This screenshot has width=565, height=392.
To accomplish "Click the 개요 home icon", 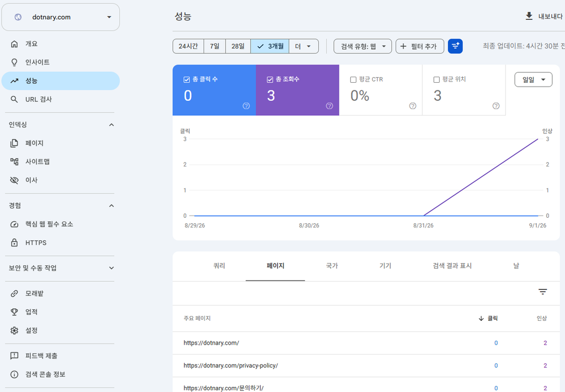I will [14, 44].
